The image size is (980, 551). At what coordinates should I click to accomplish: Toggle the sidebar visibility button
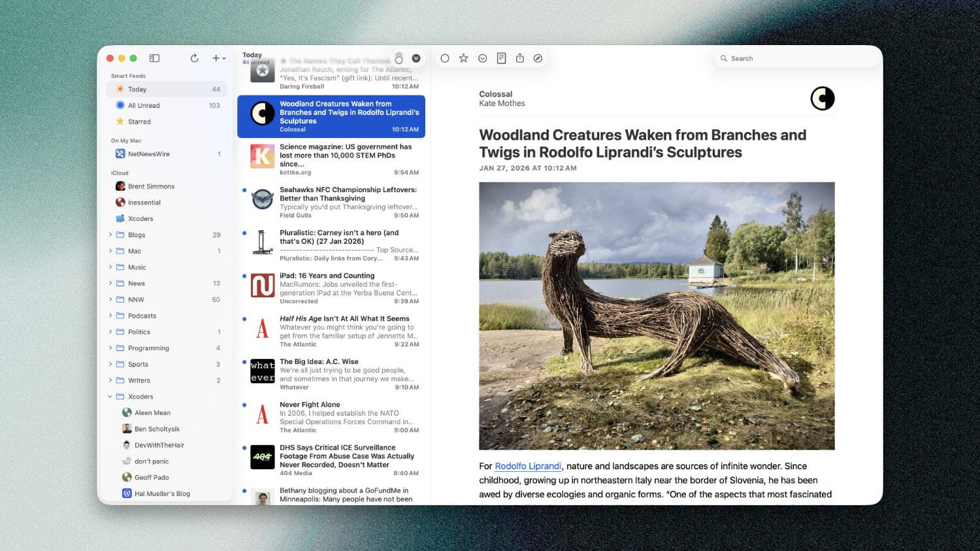154,58
